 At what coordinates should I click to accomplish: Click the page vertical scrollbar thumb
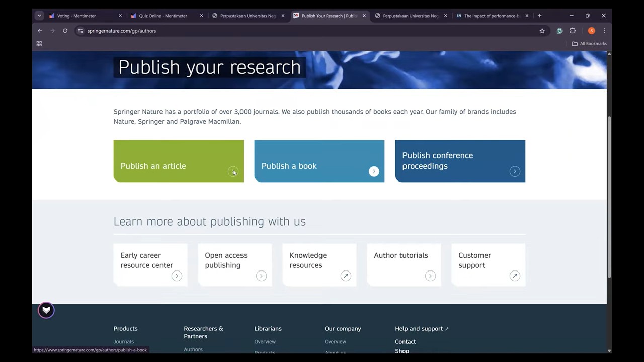609,197
